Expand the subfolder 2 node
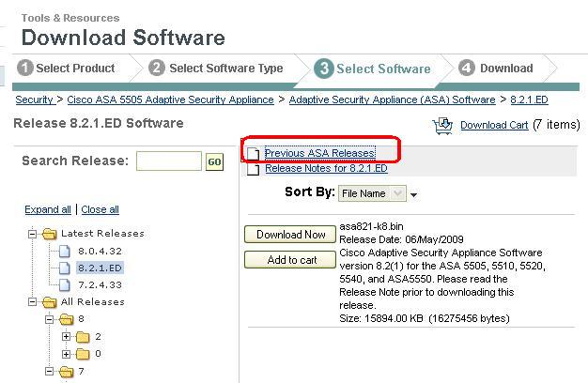 67,336
